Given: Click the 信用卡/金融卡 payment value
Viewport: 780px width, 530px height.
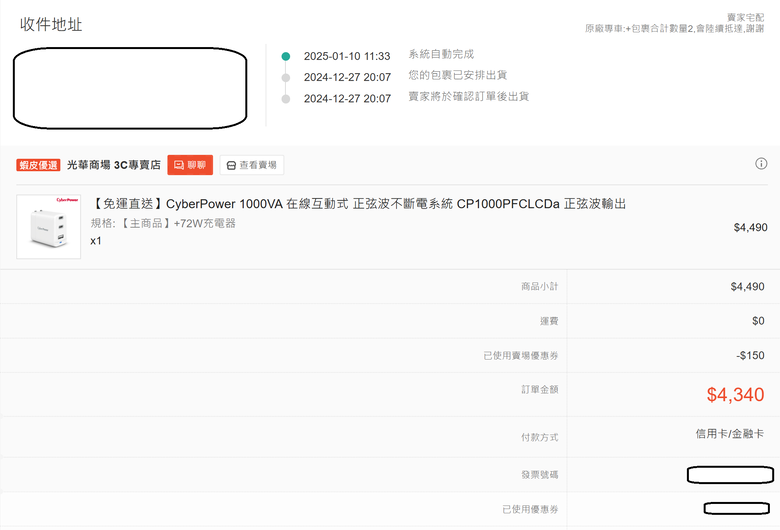Looking at the screenshot, I should 729,434.
